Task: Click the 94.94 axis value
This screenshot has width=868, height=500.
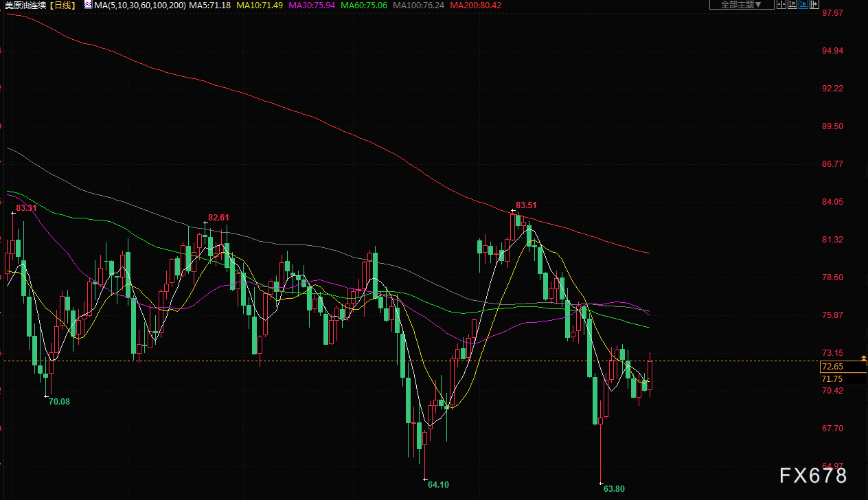Action: click(x=832, y=51)
